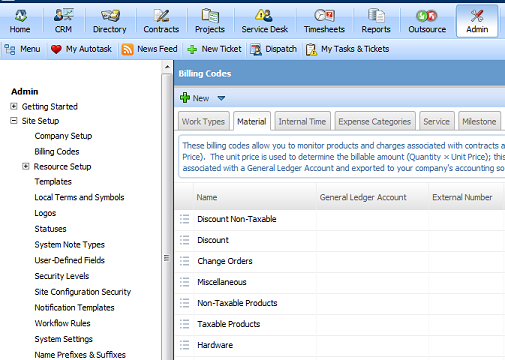Open the Outsource module icon
505x360 pixels.
tap(427, 16)
